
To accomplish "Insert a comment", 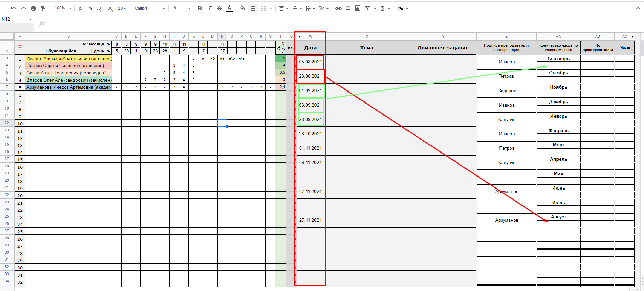I will click(x=348, y=8).
